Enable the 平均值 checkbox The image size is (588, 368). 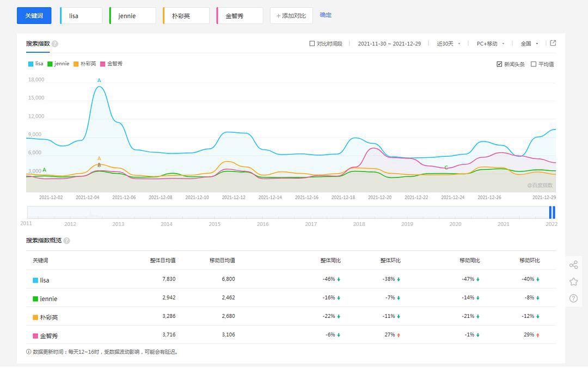coord(533,64)
